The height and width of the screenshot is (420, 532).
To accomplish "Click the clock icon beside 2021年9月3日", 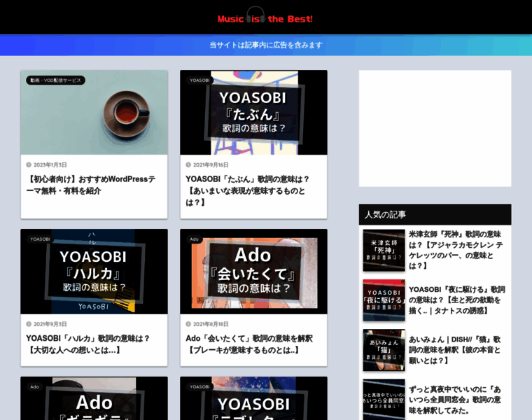I will coord(29,324).
